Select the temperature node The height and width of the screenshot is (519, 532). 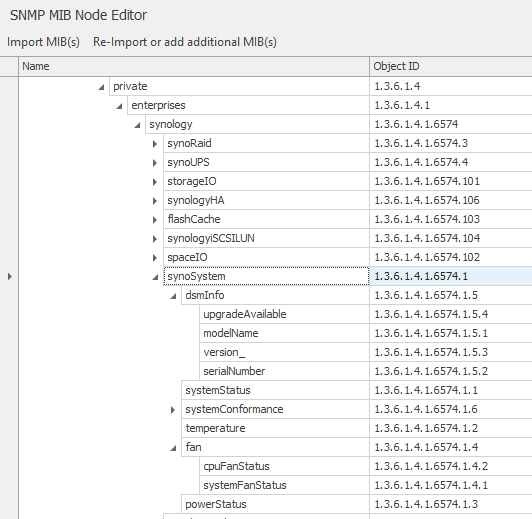tap(275, 428)
